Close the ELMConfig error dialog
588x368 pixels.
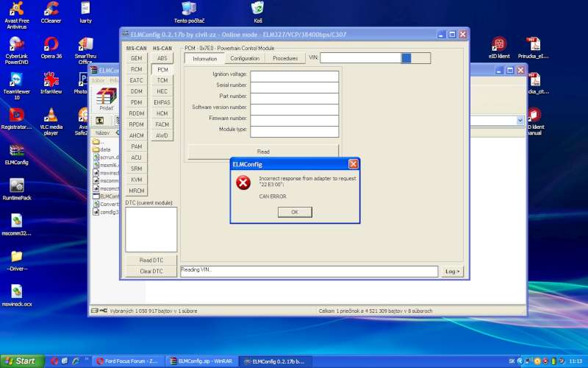tap(353, 164)
